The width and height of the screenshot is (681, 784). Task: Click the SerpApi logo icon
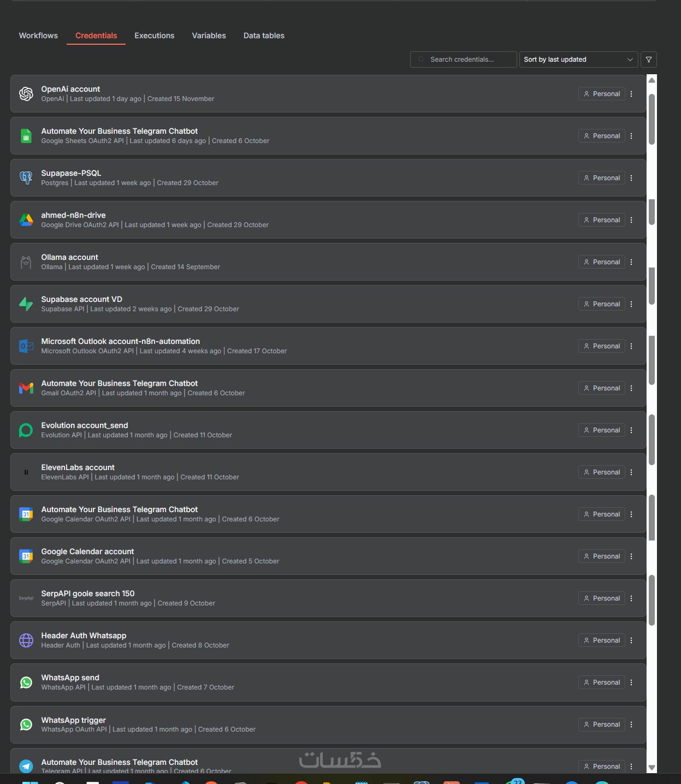[x=26, y=598]
